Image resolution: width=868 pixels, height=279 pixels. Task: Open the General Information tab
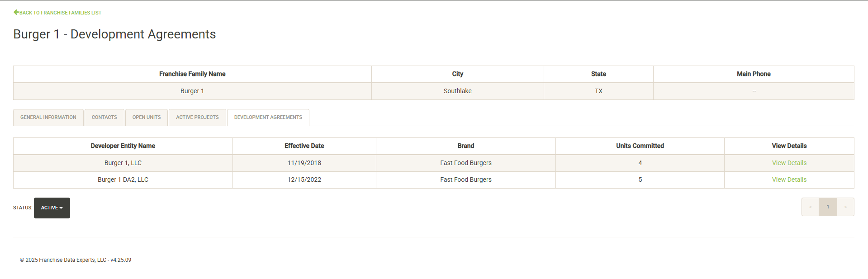48,118
